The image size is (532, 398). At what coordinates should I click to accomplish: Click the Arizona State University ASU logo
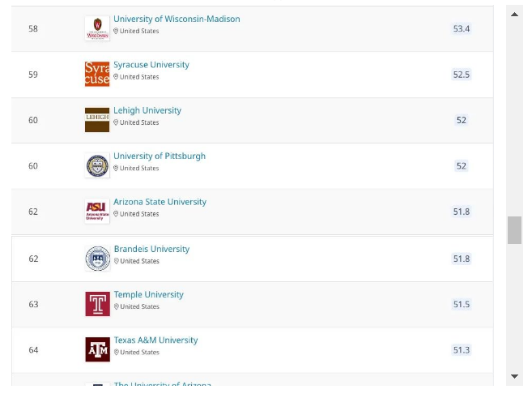click(97, 212)
